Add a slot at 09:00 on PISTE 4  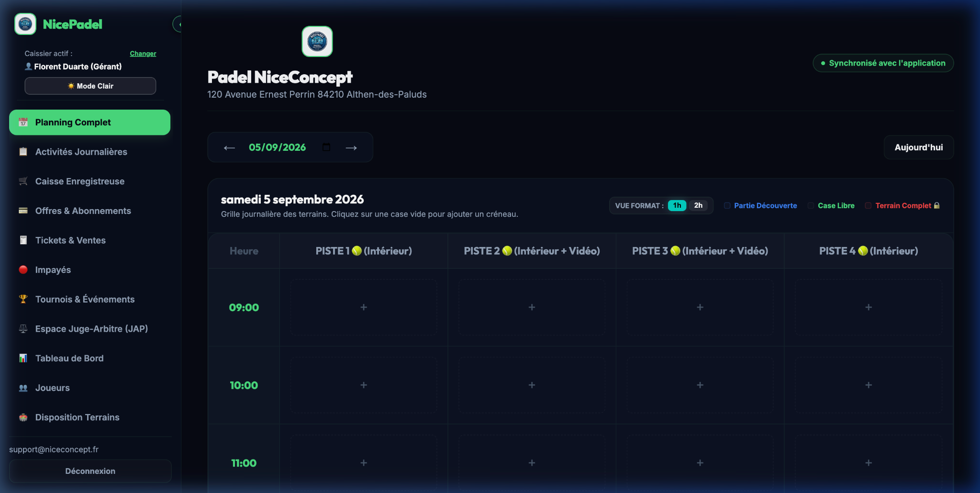coord(869,307)
